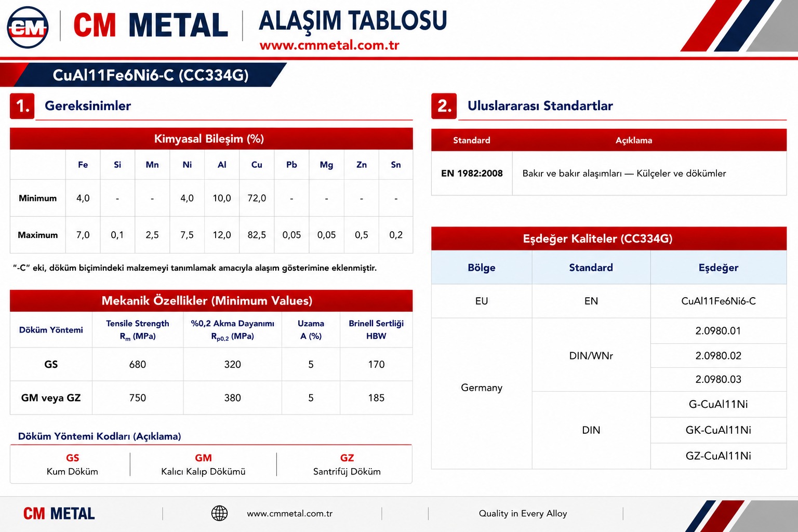Click the Bölge column header
Screen dimensions: 798x532
[x=482, y=268]
